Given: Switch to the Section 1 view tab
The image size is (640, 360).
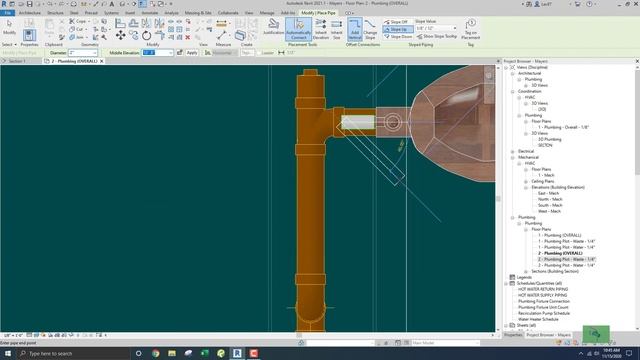Looking at the screenshot, I should (x=17, y=61).
